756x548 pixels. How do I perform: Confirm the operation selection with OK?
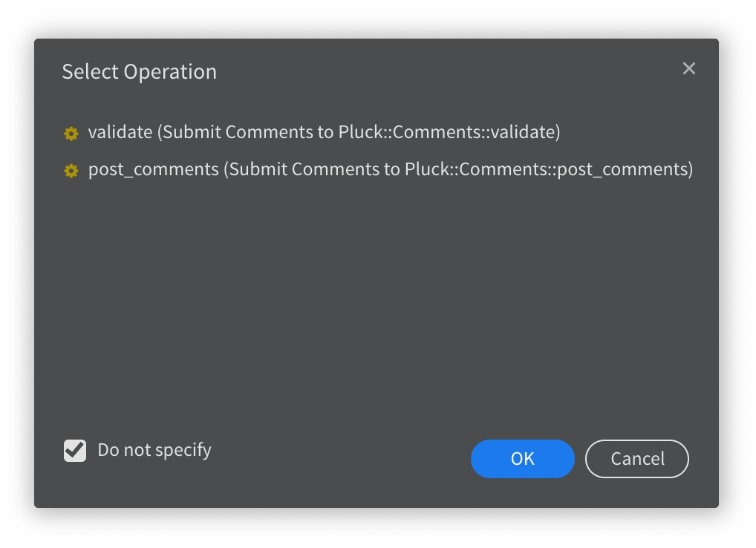pyautogui.click(x=522, y=459)
